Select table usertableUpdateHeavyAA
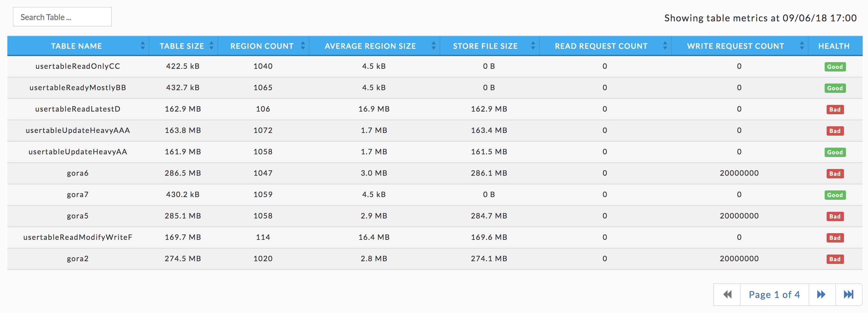This screenshot has height=313, width=868. [78, 151]
